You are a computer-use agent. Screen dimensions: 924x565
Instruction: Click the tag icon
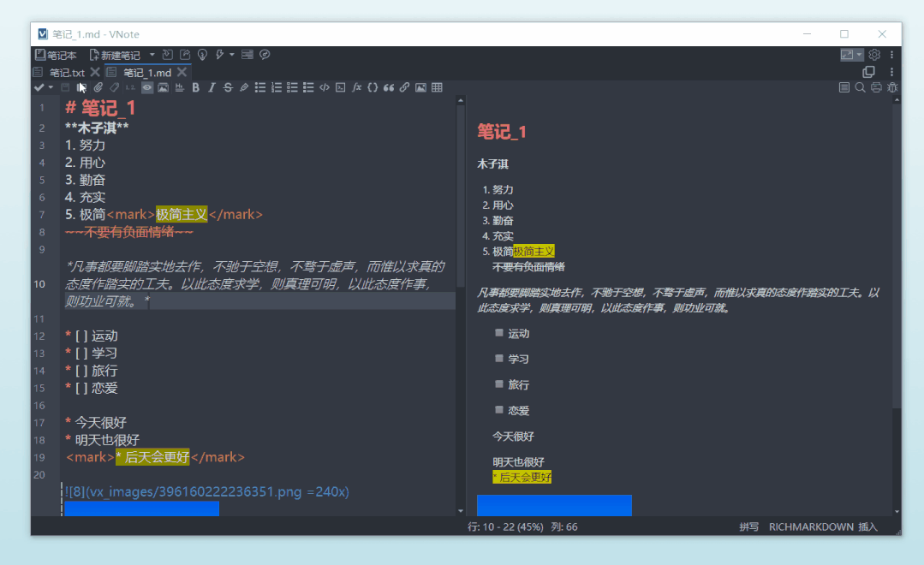click(x=114, y=88)
